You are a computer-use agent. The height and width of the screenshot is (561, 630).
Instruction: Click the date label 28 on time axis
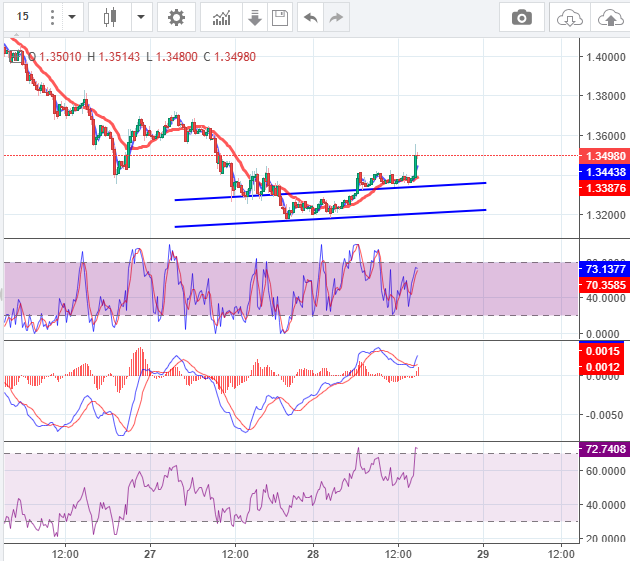313,554
